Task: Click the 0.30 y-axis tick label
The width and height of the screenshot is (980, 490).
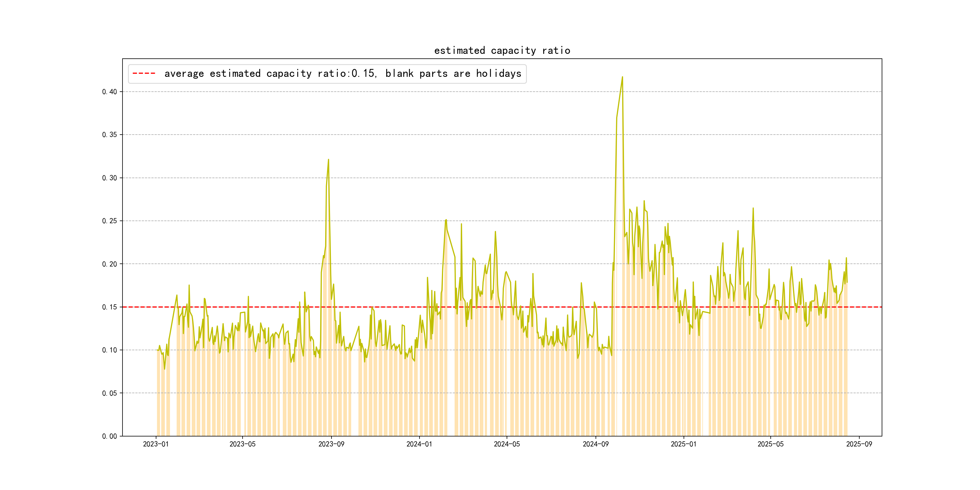Action: pyautogui.click(x=109, y=178)
